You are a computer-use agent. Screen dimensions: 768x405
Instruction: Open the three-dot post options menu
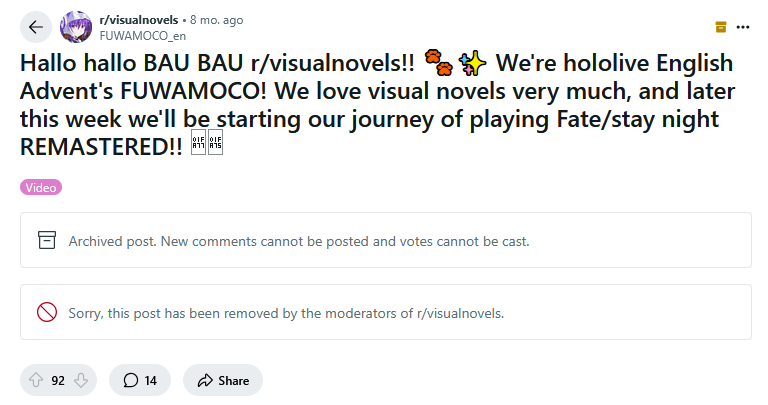coord(742,27)
